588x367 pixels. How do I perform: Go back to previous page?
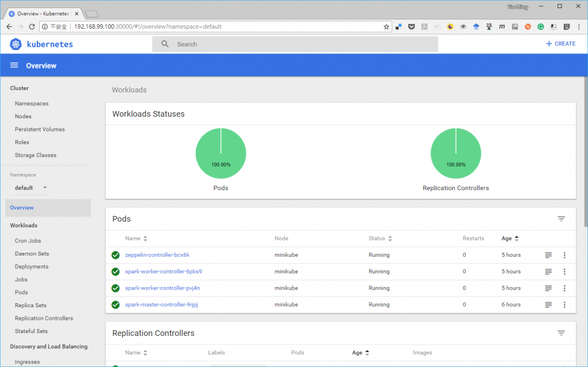[x=9, y=26]
